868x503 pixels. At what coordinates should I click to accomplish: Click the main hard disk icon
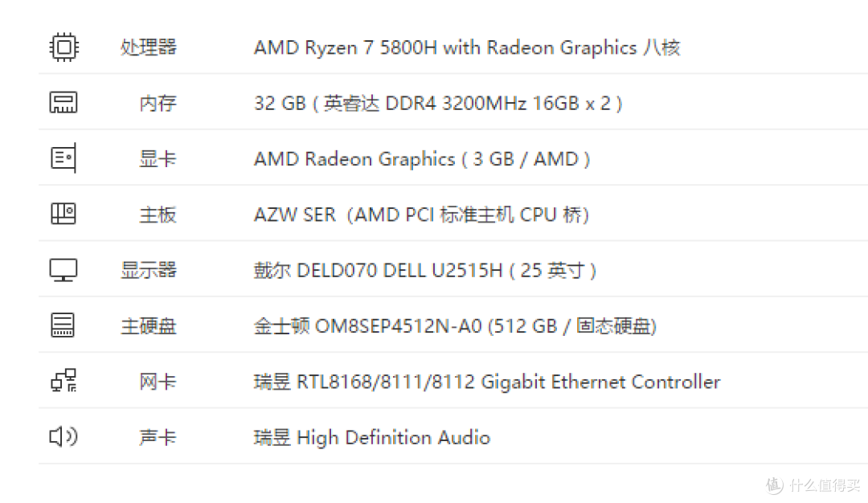click(x=63, y=325)
